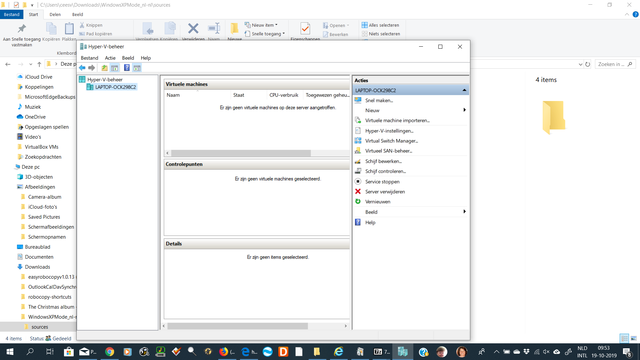Open Help menu in Hyper-V-beheer menu bar
640x360 pixels.
[146, 58]
